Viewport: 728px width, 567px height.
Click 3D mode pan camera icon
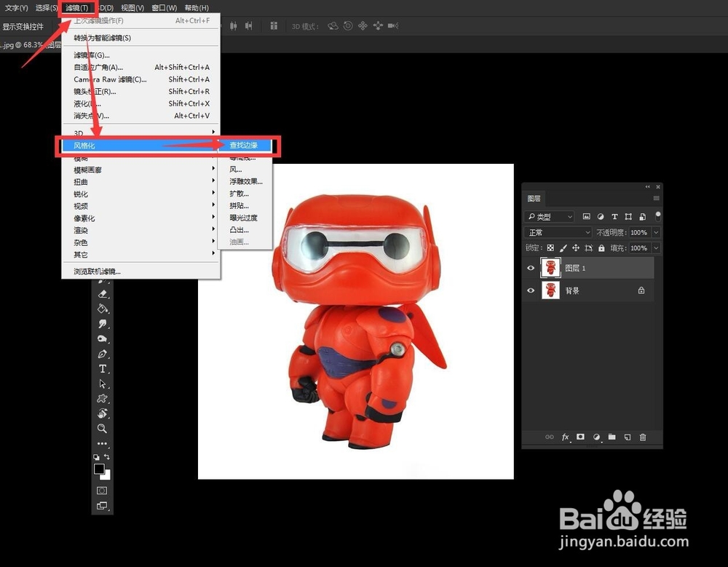[363, 26]
